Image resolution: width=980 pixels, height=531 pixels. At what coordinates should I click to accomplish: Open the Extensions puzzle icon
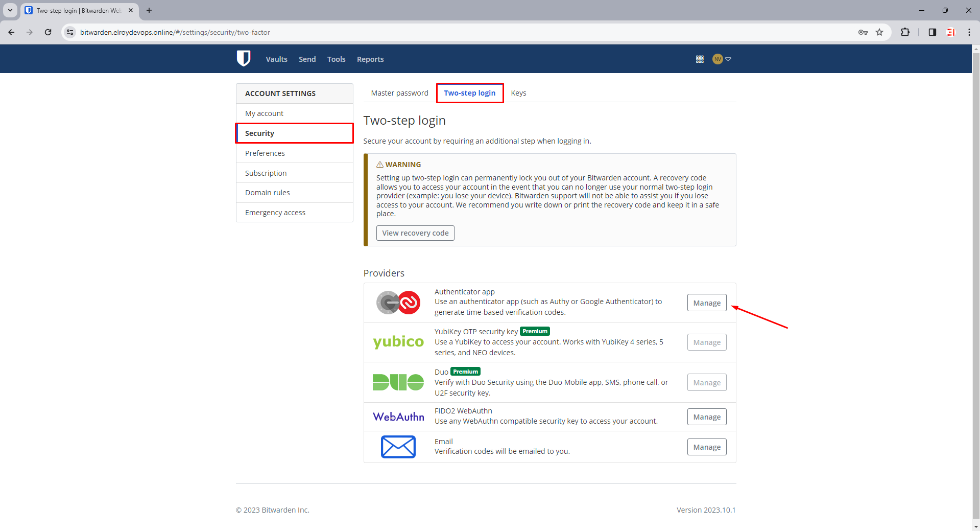coord(905,32)
